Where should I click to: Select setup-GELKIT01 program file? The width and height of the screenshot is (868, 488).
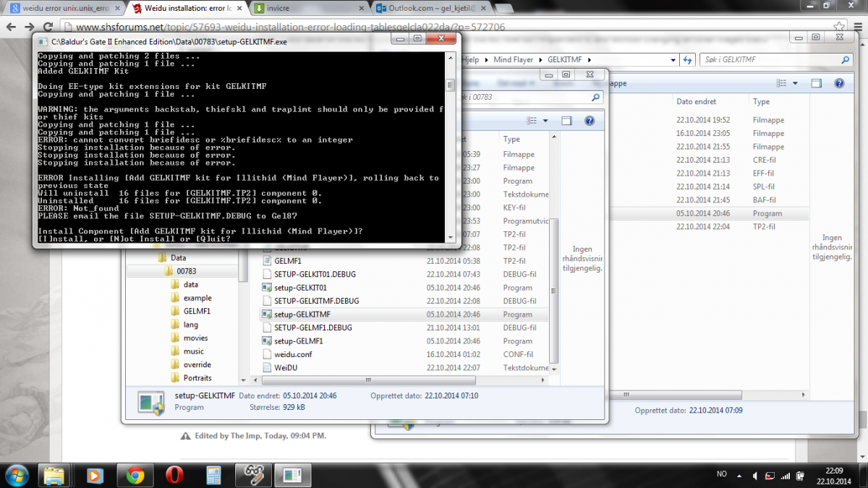[404, 288]
